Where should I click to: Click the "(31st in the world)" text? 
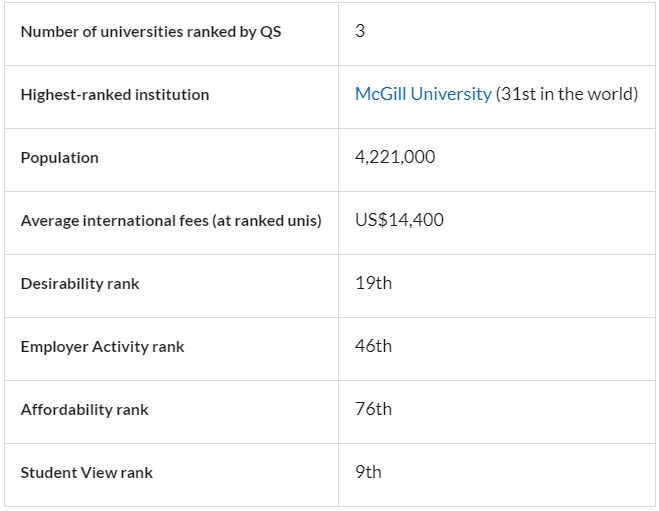click(x=567, y=94)
